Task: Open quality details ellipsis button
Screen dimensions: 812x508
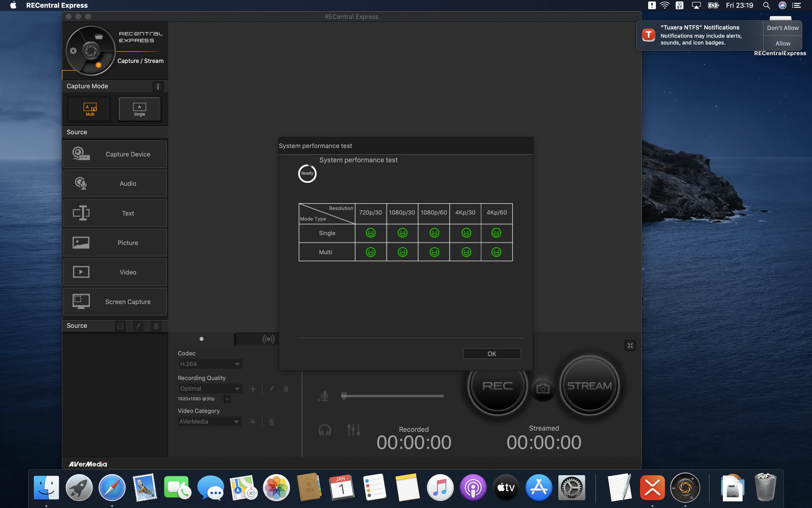Action: point(227,399)
